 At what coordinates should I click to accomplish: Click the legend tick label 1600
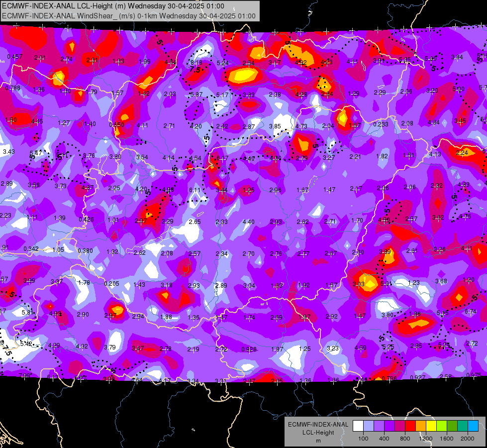coord(447,439)
